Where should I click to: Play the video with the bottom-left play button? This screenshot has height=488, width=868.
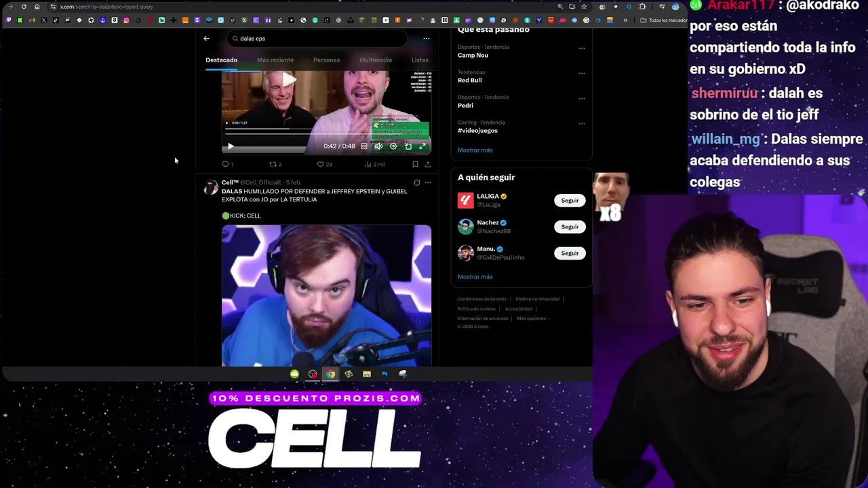(231, 146)
